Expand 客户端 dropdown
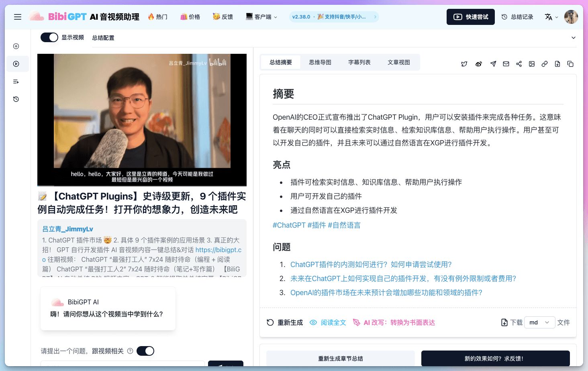588x371 pixels. pyautogui.click(x=261, y=17)
